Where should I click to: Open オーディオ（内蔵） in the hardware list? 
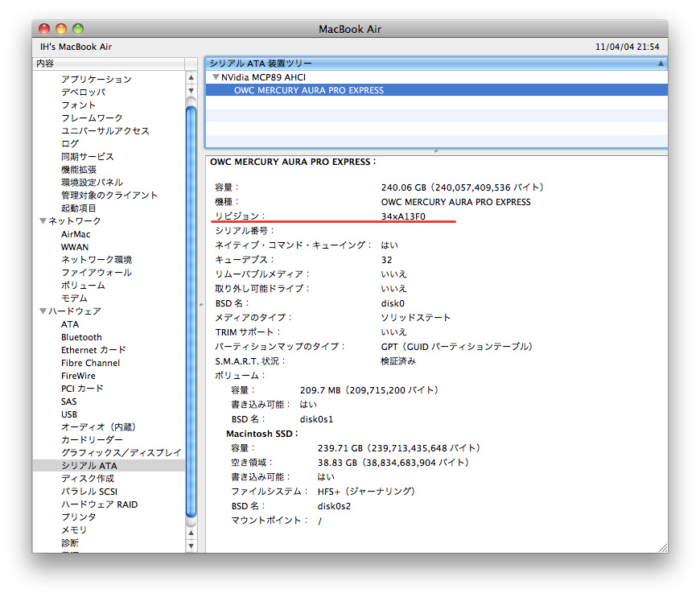[x=98, y=427]
